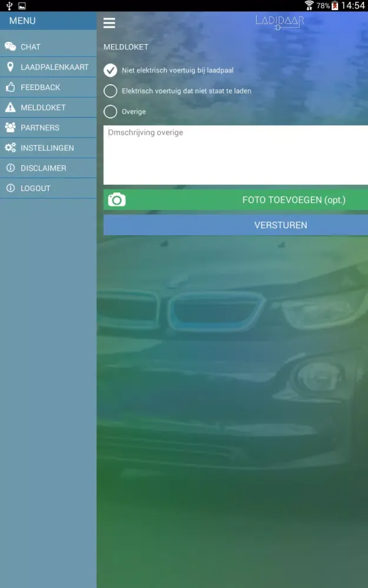Tap the Logout info icon
The width and height of the screenshot is (368, 588).
pos(10,188)
